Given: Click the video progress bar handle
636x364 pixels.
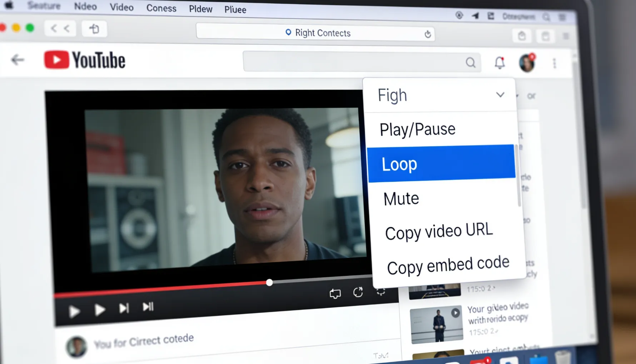Looking at the screenshot, I should click(x=269, y=283).
